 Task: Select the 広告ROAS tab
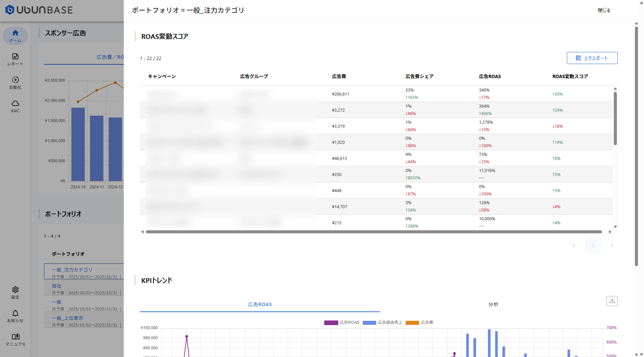pos(260,304)
